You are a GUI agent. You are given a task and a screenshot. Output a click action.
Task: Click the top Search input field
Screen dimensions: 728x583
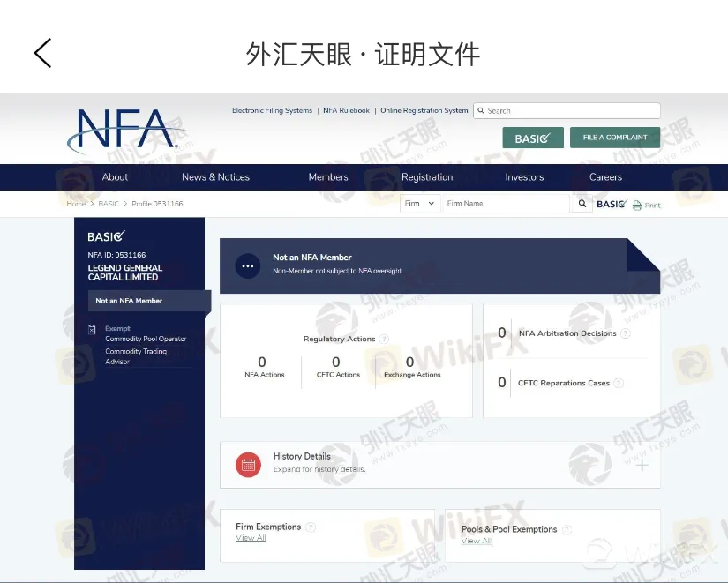(567, 111)
